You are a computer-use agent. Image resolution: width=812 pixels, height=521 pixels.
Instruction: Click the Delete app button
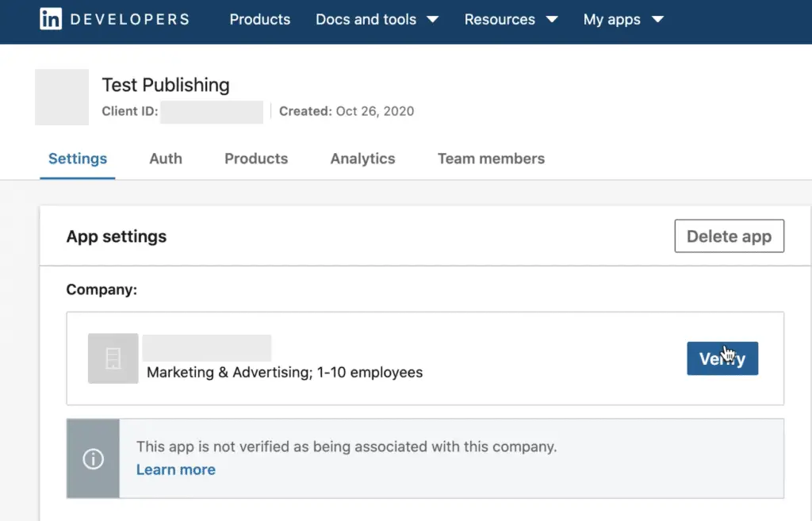coord(730,236)
